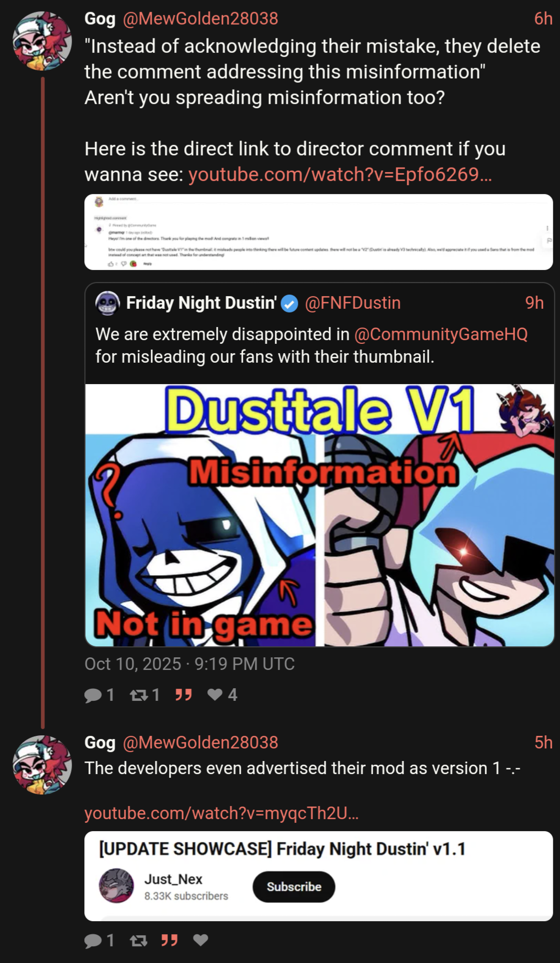This screenshot has height=963, width=560.
Task: Open the Friday Night Dustin' avatar
Action: [x=108, y=303]
